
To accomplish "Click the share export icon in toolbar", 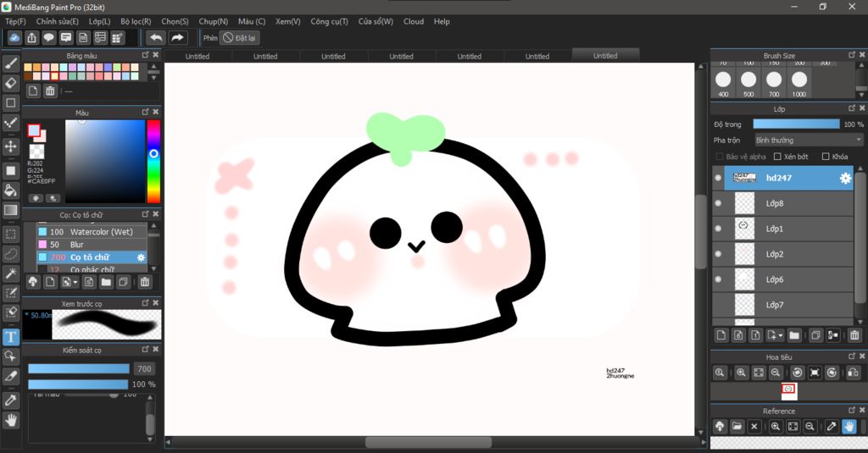I will (x=31, y=37).
